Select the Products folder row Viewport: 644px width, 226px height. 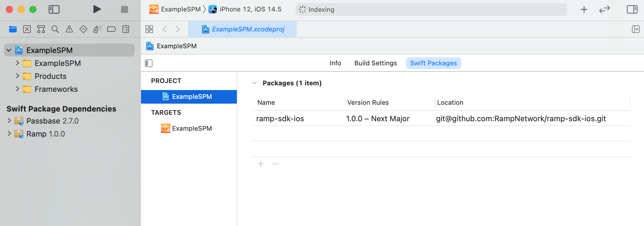pyautogui.click(x=69, y=76)
